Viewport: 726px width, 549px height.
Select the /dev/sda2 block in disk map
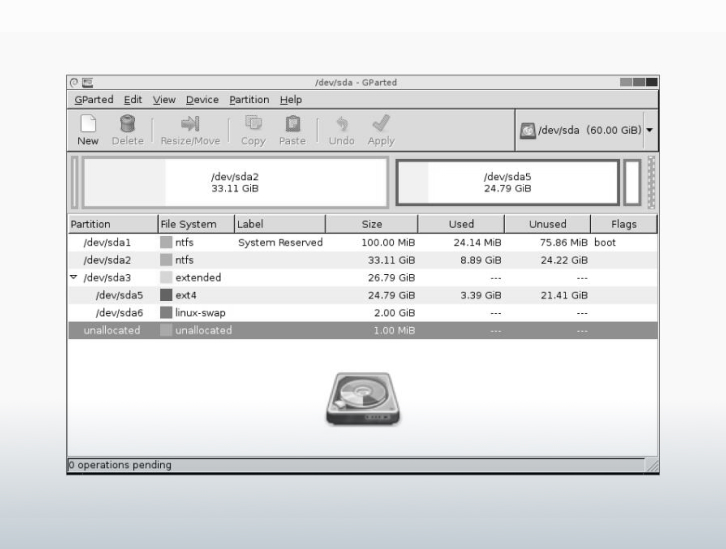pyautogui.click(x=235, y=182)
